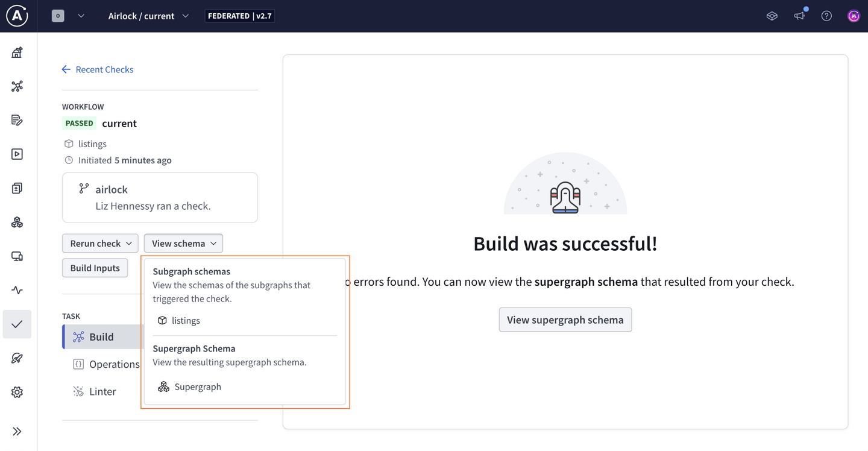
Task: Click the Build Inputs button
Action: pyautogui.click(x=95, y=268)
